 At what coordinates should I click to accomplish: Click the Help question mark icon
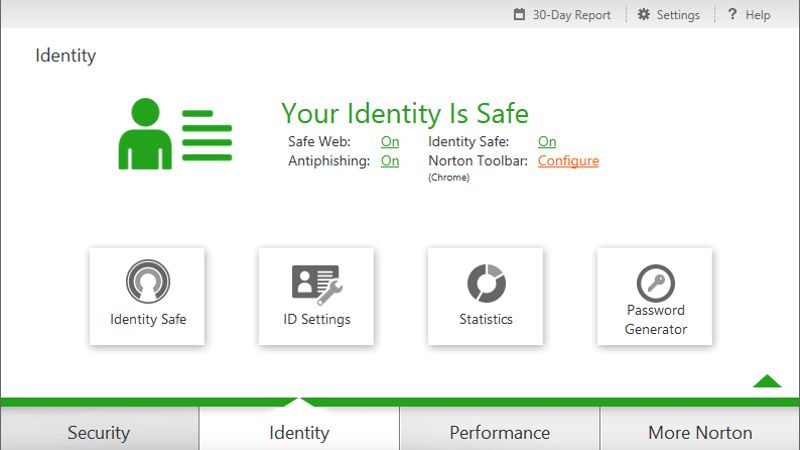pos(732,14)
